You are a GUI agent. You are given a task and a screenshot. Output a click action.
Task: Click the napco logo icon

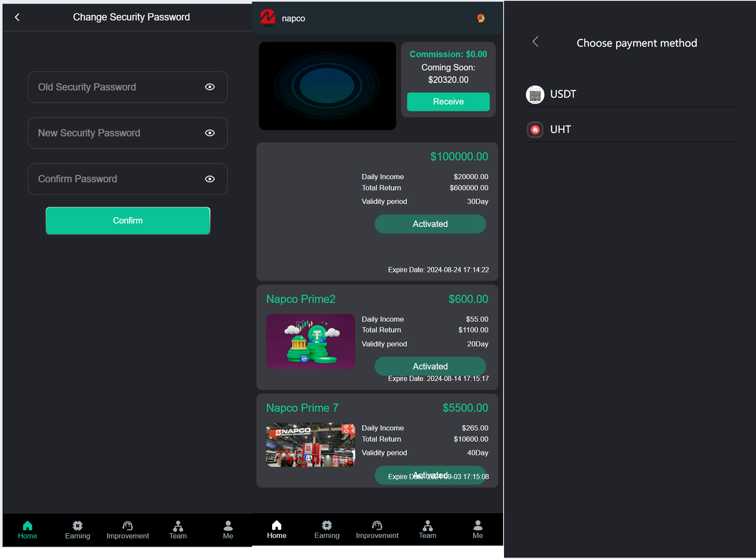(x=267, y=18)
